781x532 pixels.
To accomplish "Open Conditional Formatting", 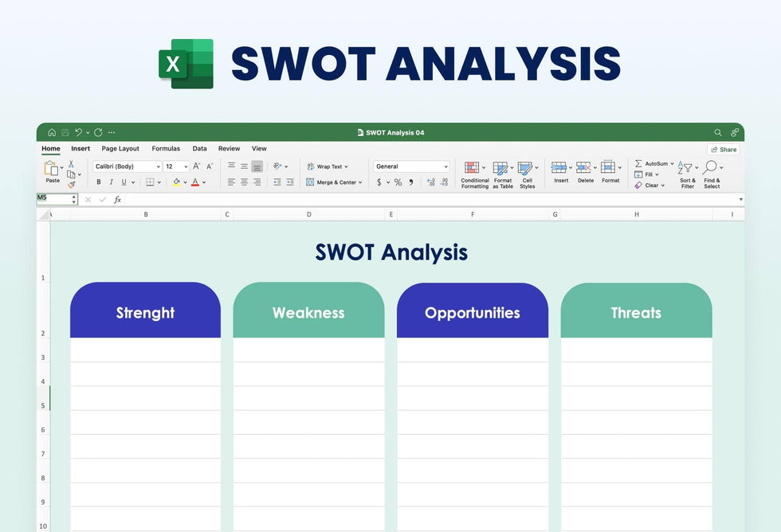I will (x=474, y=169).
